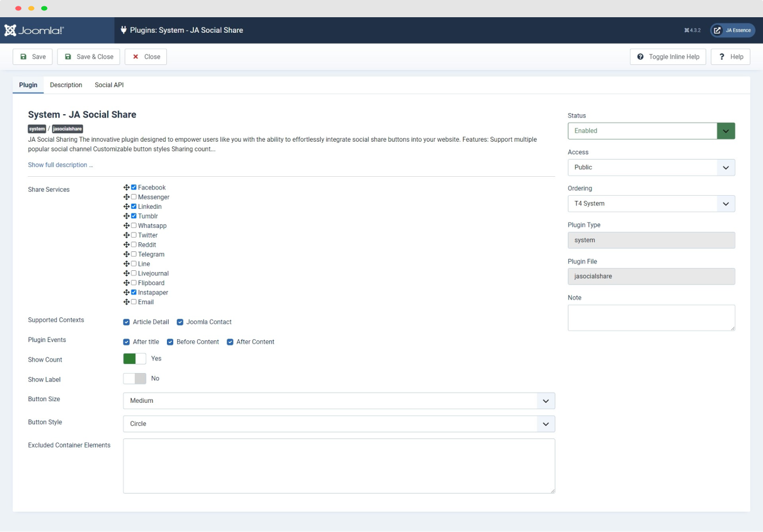Open the Status dropdown showing Enabled

[651, 131]
